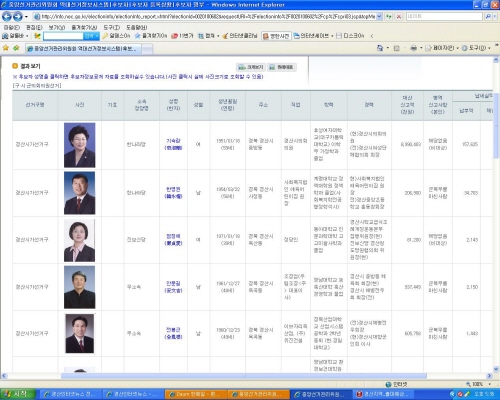Click the vertical scrollbar thumb
Screen dimensions: 500x400
click(x=496, y=126)
